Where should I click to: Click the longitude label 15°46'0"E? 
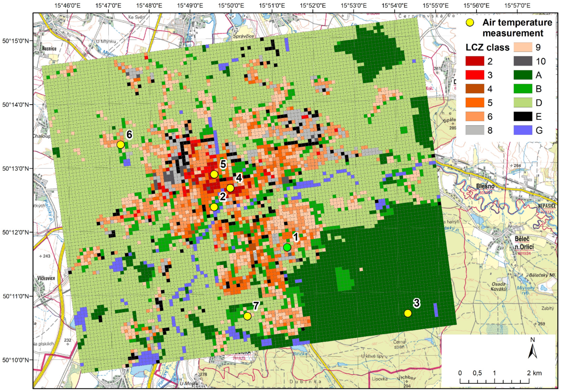pyautogui.click(x=67, y=6)
